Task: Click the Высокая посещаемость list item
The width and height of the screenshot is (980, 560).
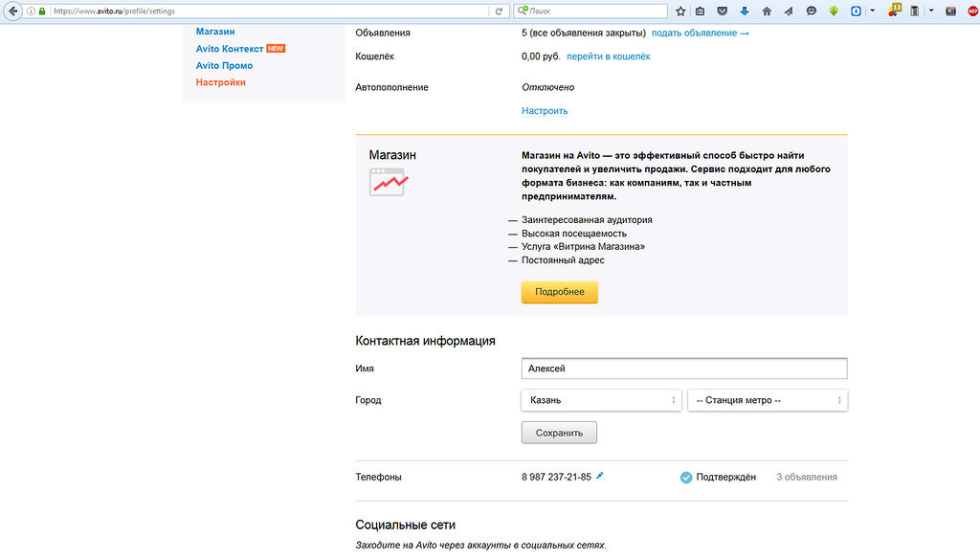Action: tap(574, 234)
